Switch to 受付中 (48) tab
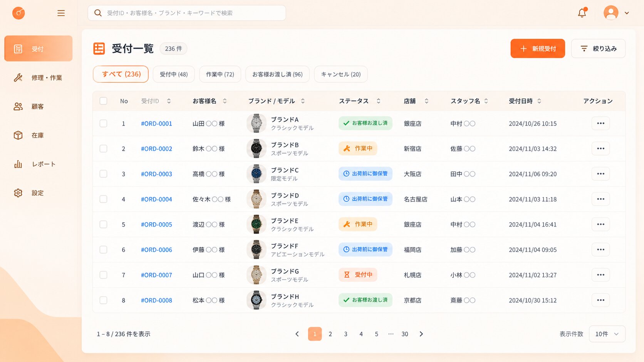 (x=174, y=74)
